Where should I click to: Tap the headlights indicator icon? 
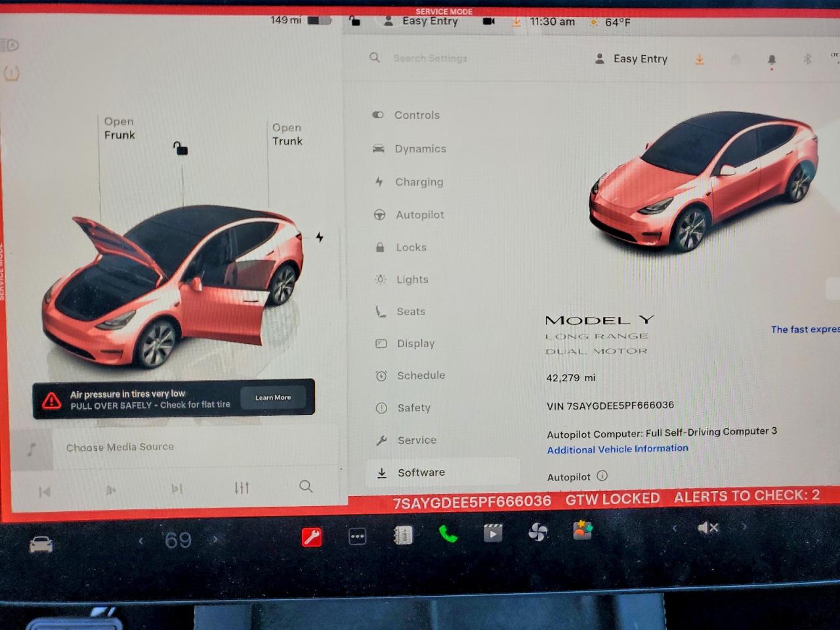(x=11, y=45)
